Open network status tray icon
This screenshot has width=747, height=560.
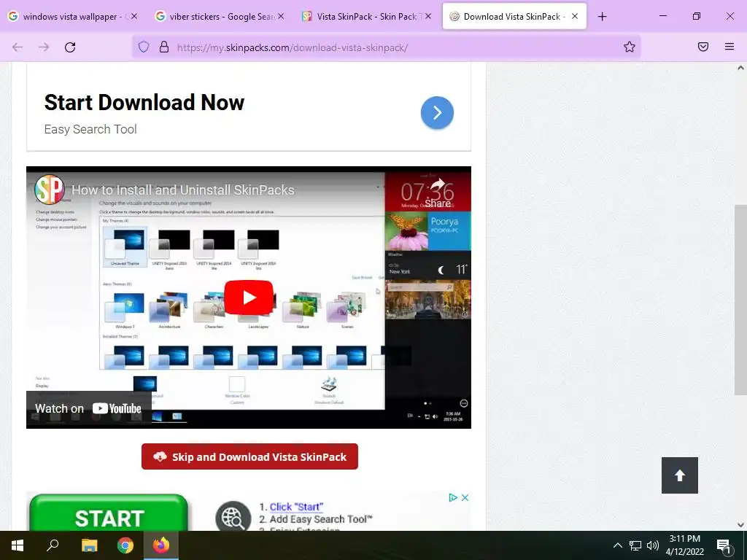click(x=635, y=545)
